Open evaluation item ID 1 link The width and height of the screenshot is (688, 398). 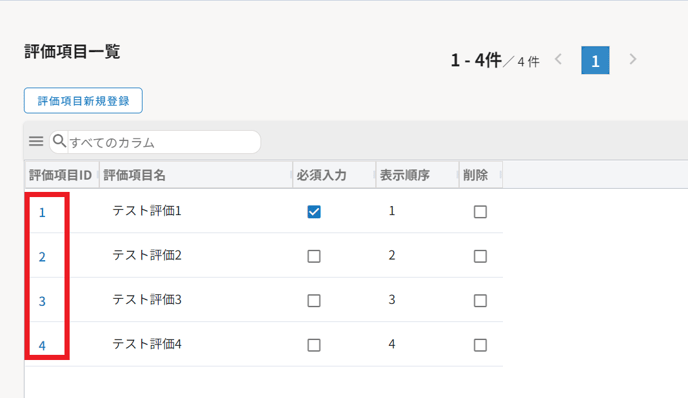pos(42,213)
